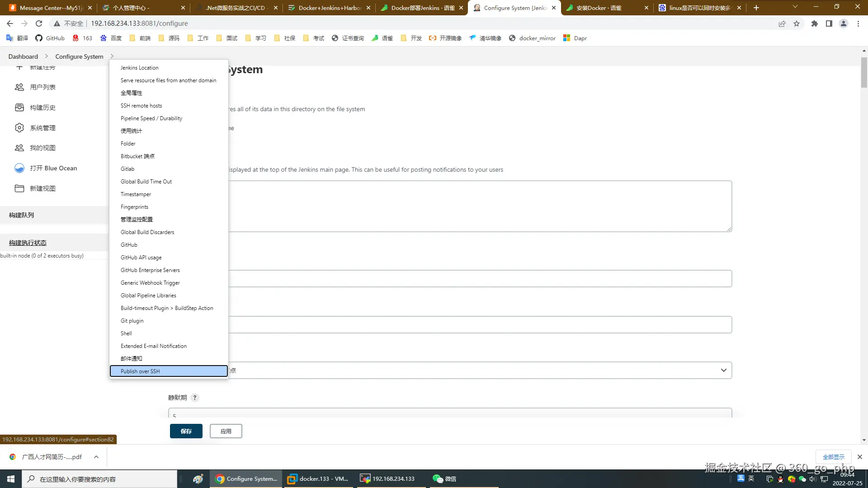Click the 构建历史 icon in sidebar
The height and width of the screenshot is (488, 868).
click(x=19, y=108)
